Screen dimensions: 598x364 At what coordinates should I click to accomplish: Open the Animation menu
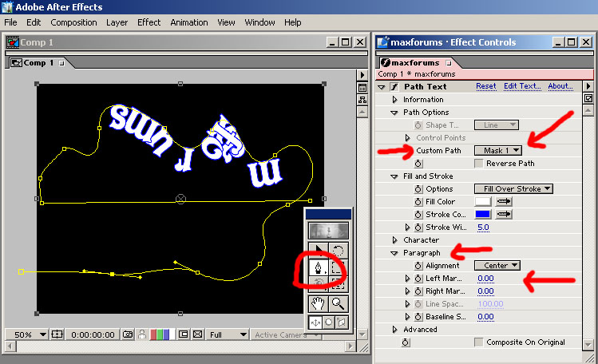pos(189,22)
